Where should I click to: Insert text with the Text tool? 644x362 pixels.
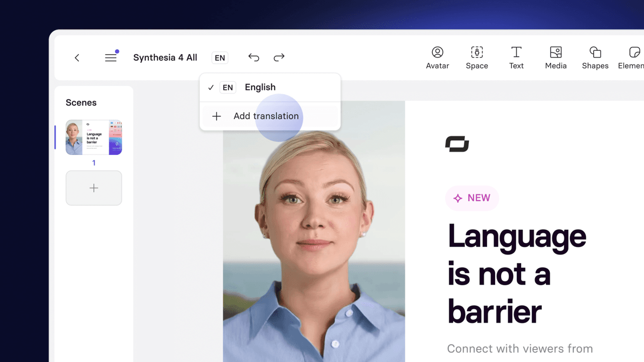pos(516,57)
